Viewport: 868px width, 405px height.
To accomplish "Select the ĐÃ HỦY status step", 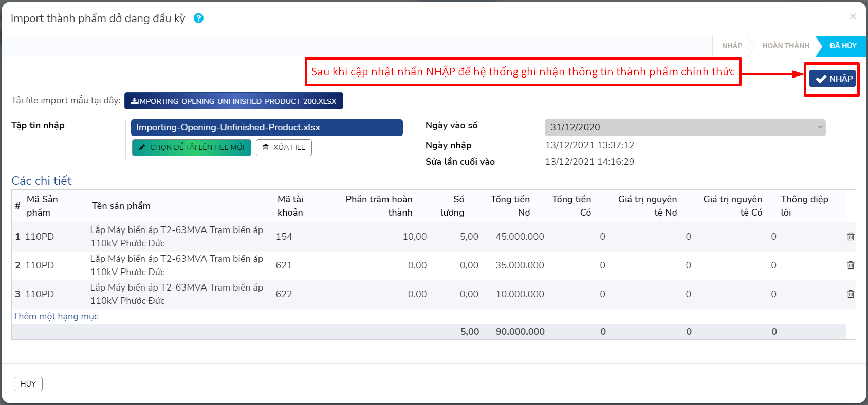I will pyautogui.click(x=843, y=46).
